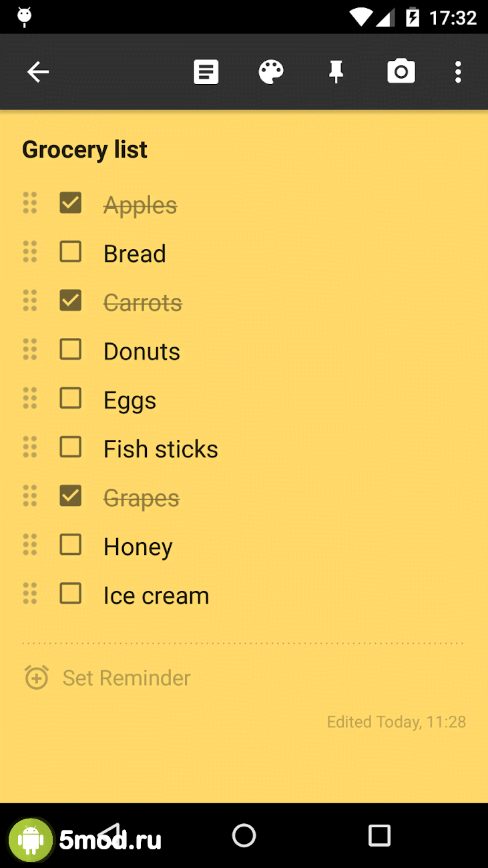Open the three-dot overflow menu
This screenshot has height=868, width=488.
[x=458, y=72]
